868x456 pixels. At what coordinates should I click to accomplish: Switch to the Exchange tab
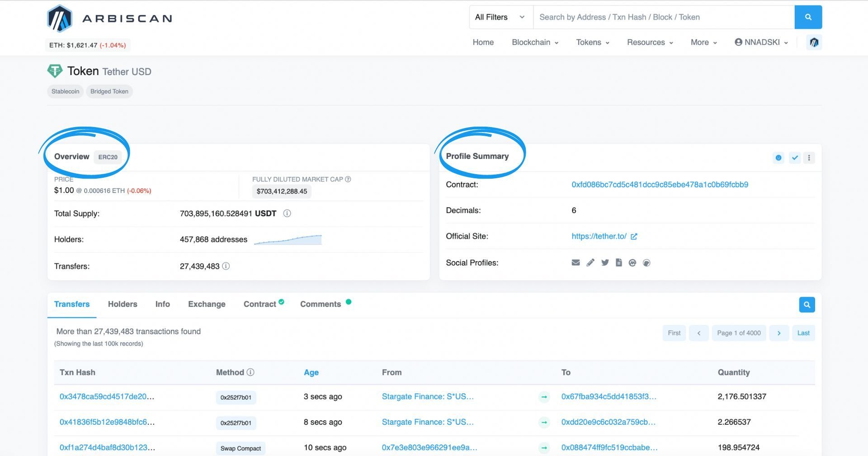[207, 304]
